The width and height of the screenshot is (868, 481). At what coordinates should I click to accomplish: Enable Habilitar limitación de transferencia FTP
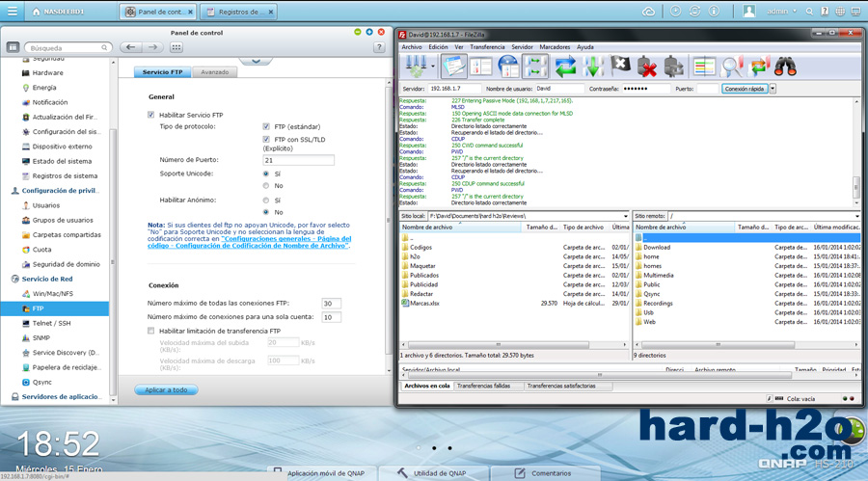point(151,331)
